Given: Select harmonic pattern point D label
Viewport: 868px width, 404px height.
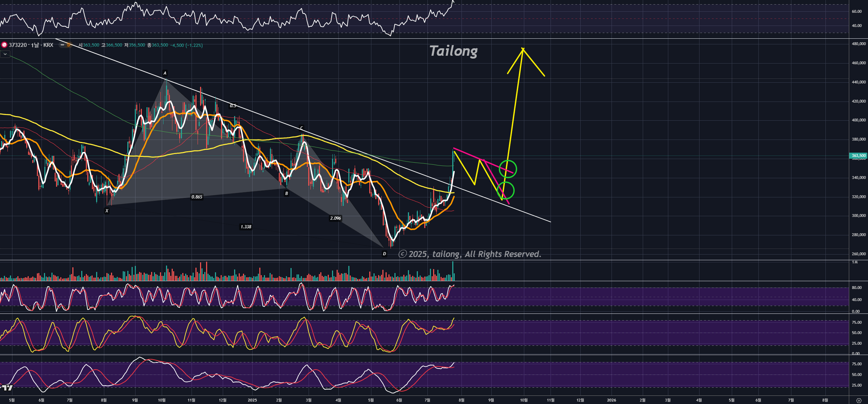Looking at the screenshot, I should point(384,254).
